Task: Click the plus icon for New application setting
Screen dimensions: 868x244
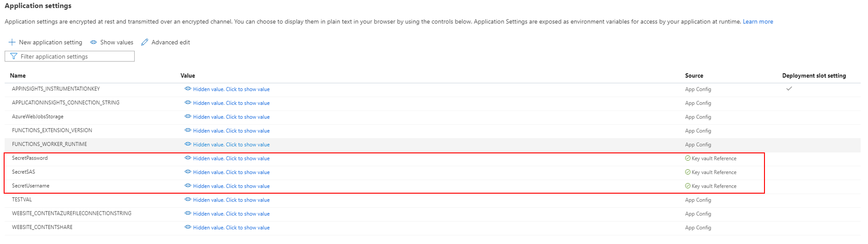Action: (12, 42)
